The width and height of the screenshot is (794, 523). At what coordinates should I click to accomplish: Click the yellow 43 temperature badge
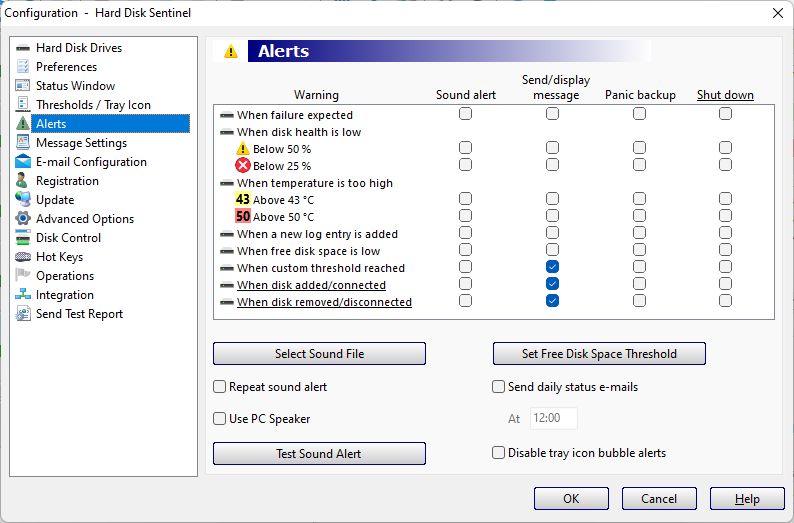(x=243, y=199)
